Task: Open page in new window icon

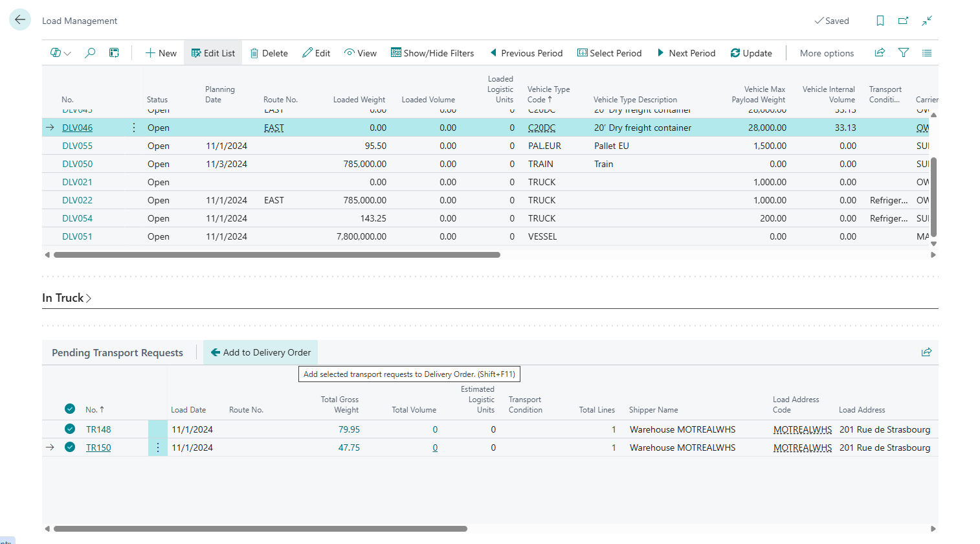Action: (x=903, y=21)
